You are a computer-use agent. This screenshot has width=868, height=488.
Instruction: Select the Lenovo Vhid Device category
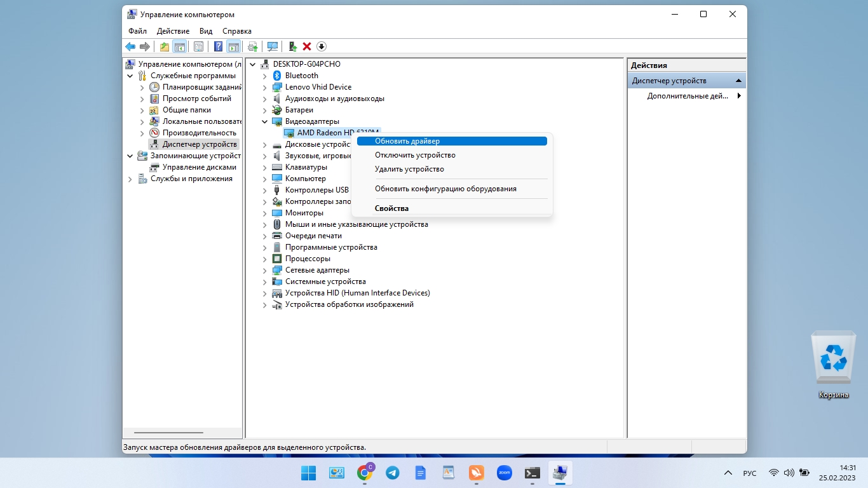(x=318, y=87)
